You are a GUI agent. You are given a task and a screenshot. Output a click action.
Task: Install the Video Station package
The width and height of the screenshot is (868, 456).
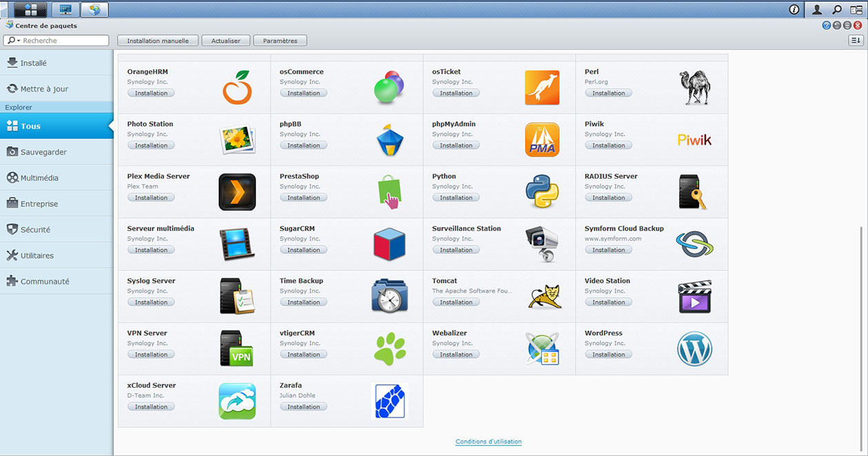(609, 302)
